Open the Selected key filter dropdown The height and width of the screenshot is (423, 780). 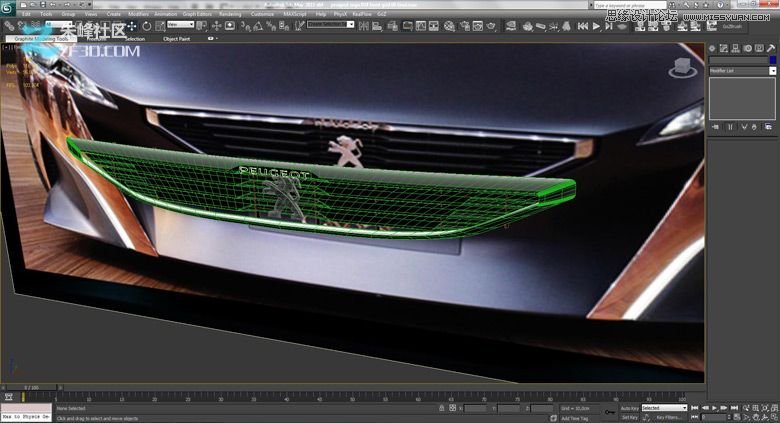[664, 408]
